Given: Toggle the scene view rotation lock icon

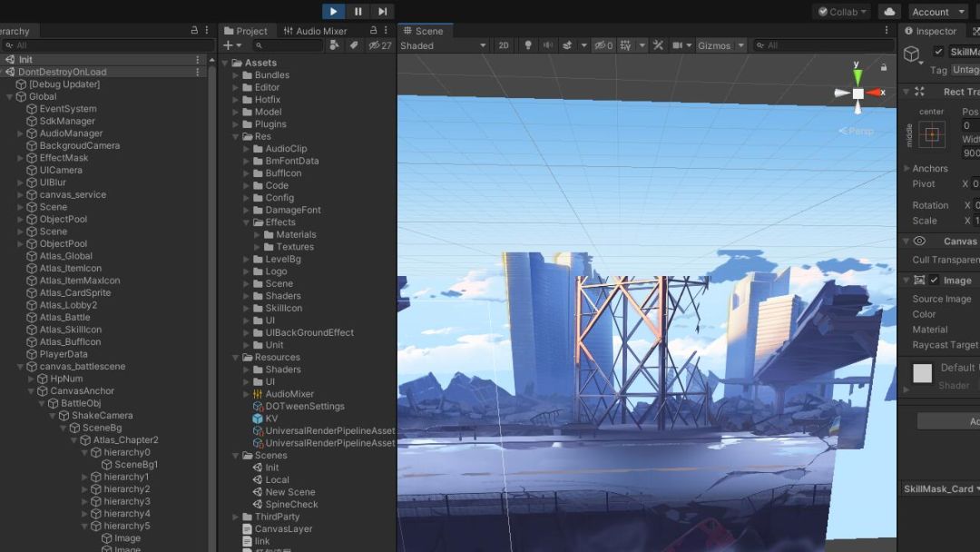Looking at the screenshot, I should 884,67.
